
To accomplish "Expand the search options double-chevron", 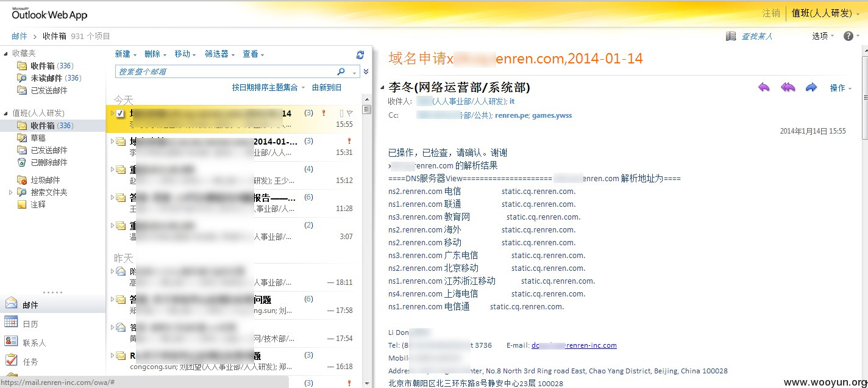I will click(366, 71).
